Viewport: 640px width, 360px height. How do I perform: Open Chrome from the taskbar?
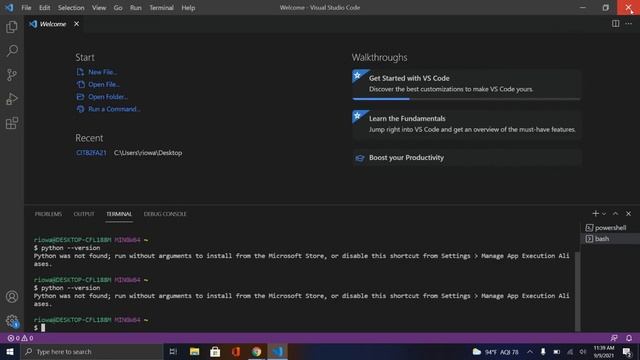coord(257,351)
